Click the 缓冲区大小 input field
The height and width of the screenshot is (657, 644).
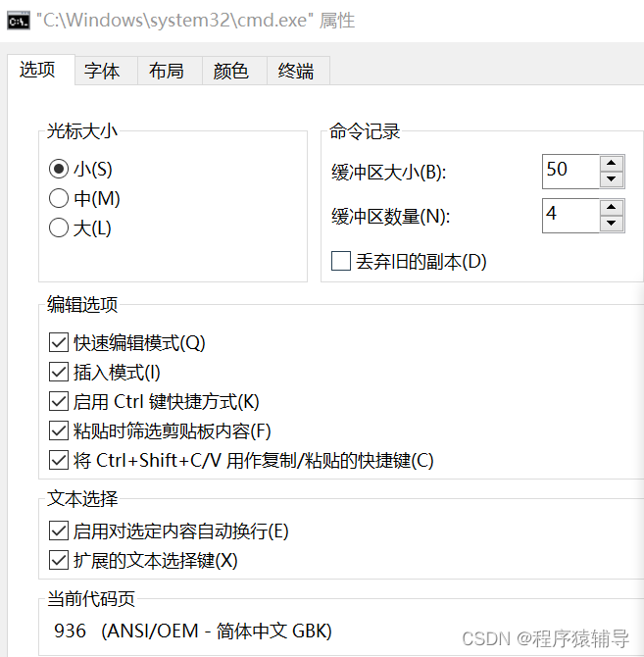pos(570,171)
